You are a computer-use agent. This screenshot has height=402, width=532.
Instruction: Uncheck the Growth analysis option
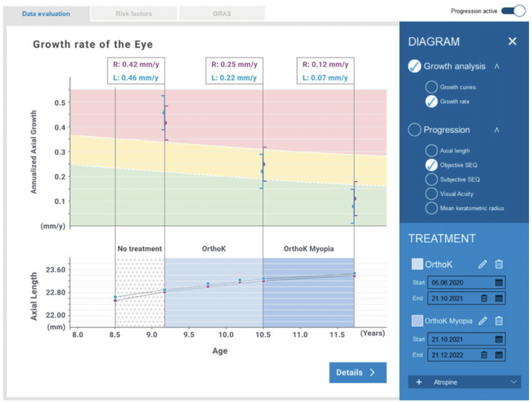point(414,66)
